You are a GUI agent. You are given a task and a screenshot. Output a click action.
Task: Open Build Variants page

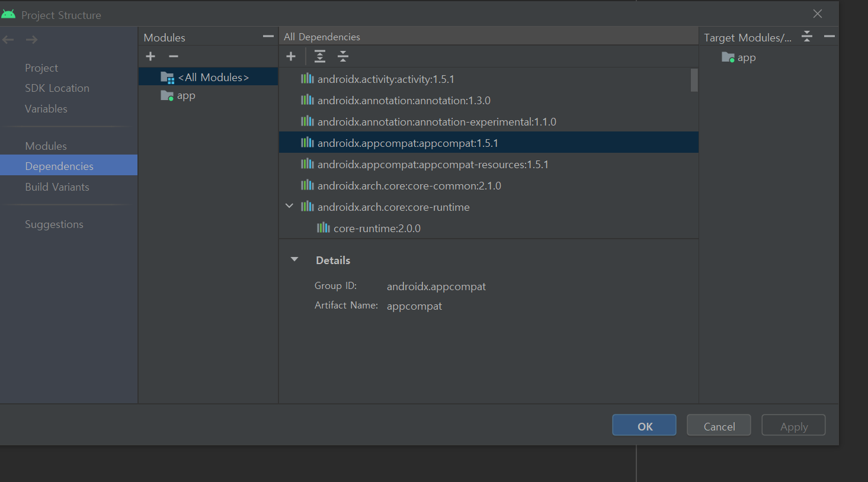click(57, 187)
